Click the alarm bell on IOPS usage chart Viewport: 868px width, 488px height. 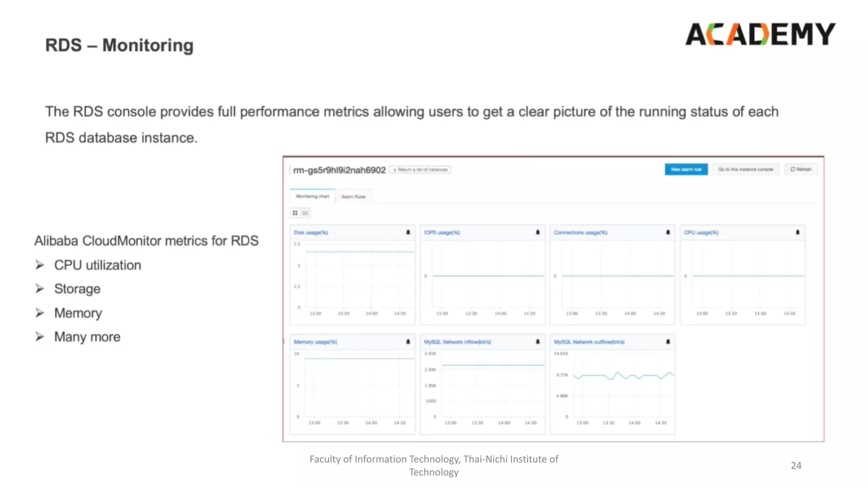click(x=538, y=232)
